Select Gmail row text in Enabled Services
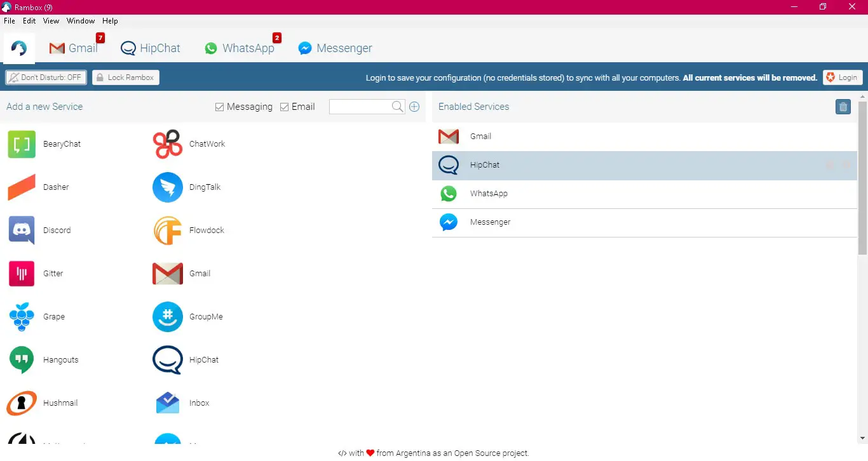 click(481, 137)
